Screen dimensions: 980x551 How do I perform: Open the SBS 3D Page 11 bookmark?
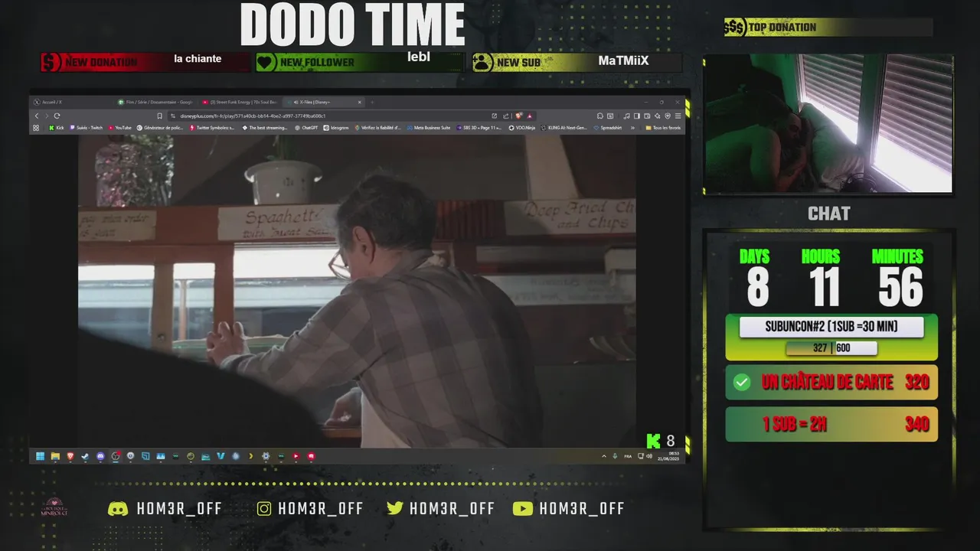point(479,128)
